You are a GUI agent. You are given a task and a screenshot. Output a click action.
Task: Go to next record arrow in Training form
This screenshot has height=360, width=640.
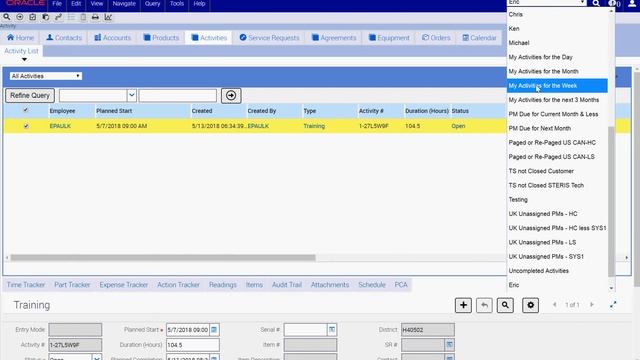pyautogui.click(x=592, y=304)
